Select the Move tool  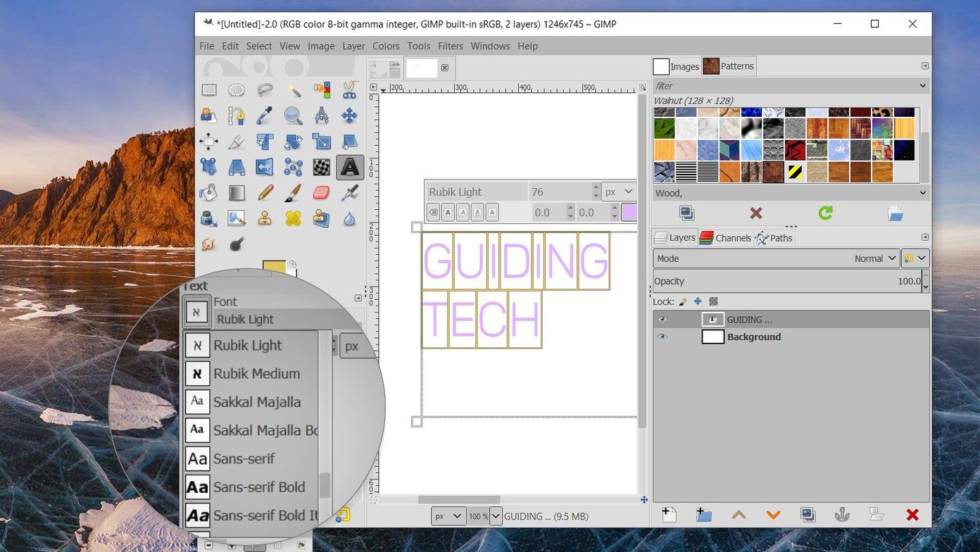[349, 115]
